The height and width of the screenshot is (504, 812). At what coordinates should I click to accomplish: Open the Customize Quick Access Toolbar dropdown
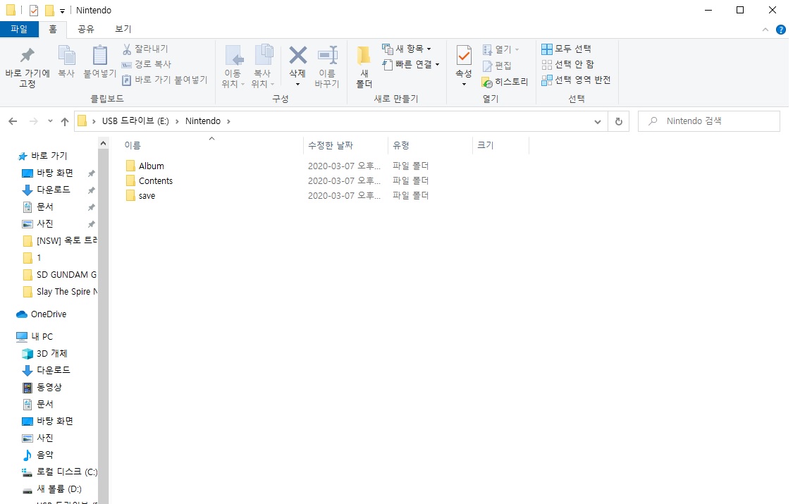(62, 11)
